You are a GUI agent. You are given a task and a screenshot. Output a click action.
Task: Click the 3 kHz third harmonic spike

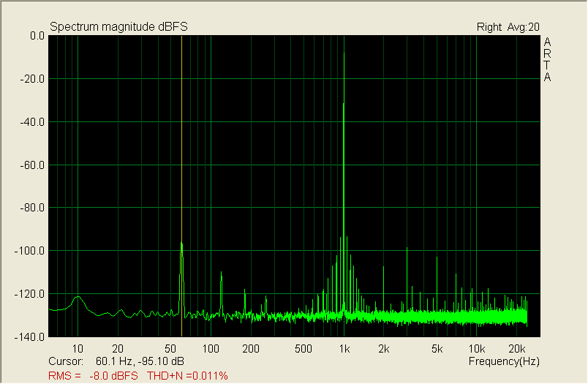407,277
